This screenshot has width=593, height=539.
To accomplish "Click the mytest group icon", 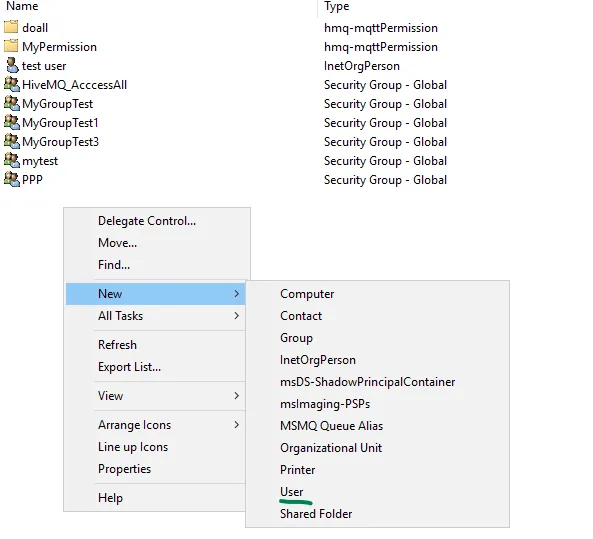I will [x=12, y=160].
